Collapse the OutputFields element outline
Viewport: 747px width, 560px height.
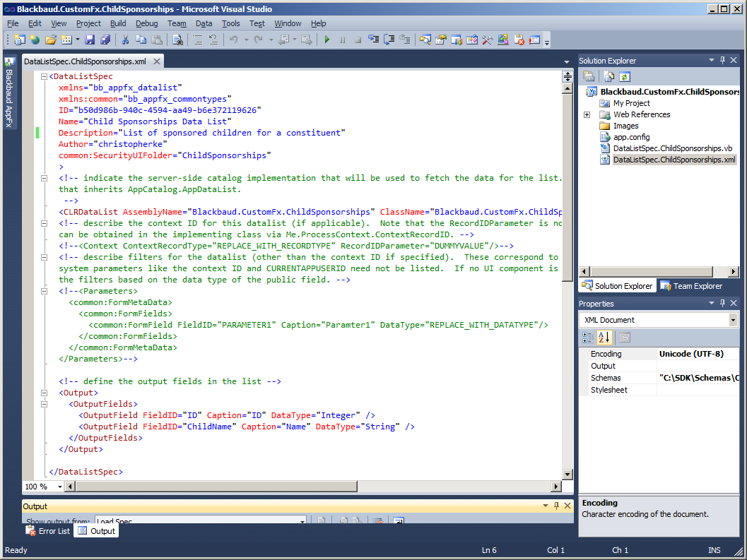tap(45, 404)
